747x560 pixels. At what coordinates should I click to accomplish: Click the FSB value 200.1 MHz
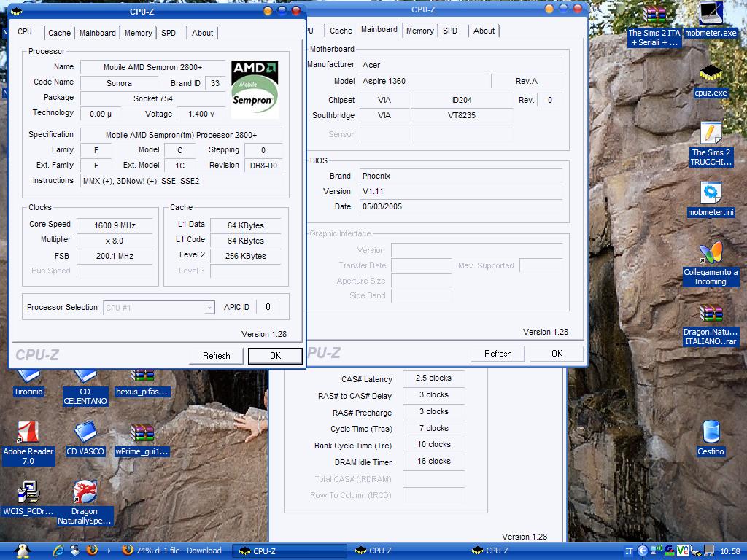tap(115, 256)
